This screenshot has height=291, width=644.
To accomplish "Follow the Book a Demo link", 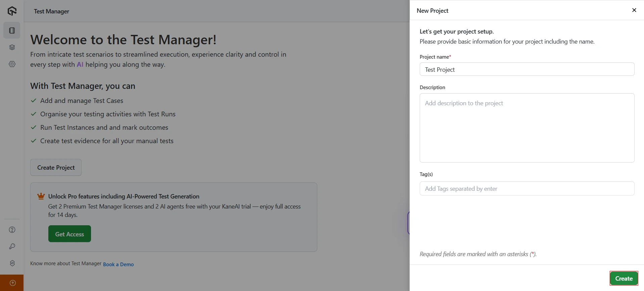I will (118, 265).
